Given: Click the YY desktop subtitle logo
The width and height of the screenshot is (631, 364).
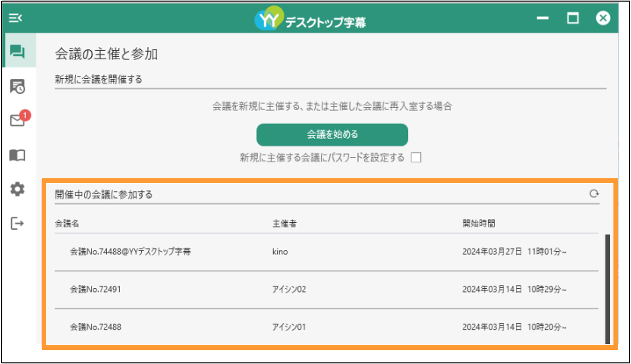Looking at the screenshot, I should coord(310,19).
